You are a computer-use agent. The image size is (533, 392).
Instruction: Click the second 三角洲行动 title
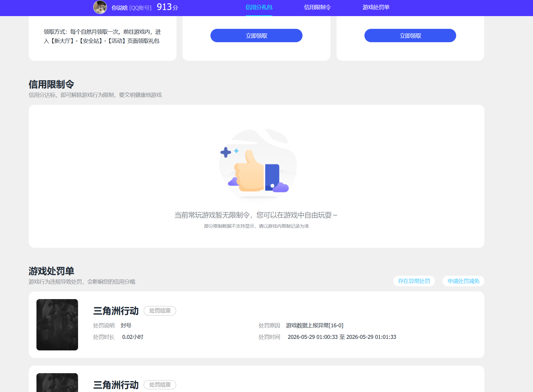[116, 385]
